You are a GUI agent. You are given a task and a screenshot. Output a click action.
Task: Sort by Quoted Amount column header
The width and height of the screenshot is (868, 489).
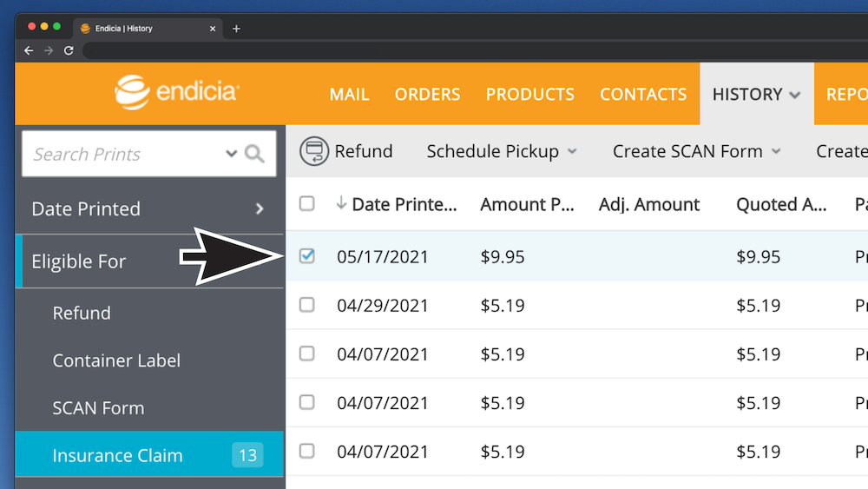pyautogui.click(x=781, y=204)
